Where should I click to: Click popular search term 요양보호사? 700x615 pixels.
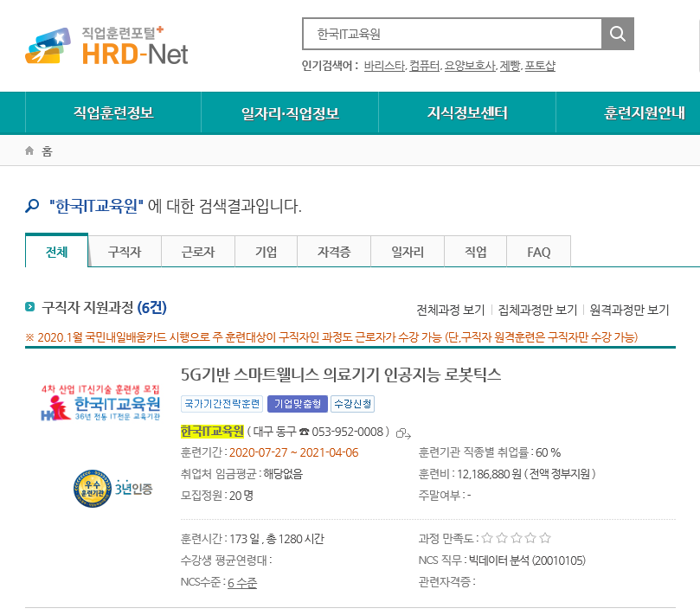pos(470,66)
